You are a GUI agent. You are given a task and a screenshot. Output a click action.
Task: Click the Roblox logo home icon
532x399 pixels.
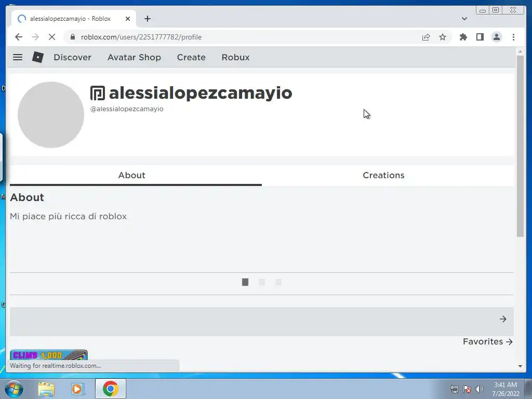click(37, 57)
